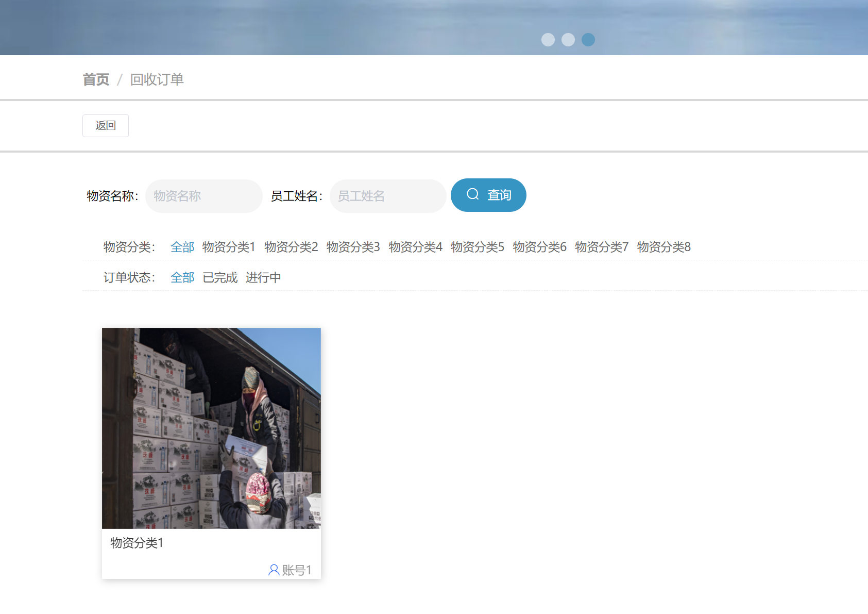Open the 物资分类1 order card image

[211, 428]
